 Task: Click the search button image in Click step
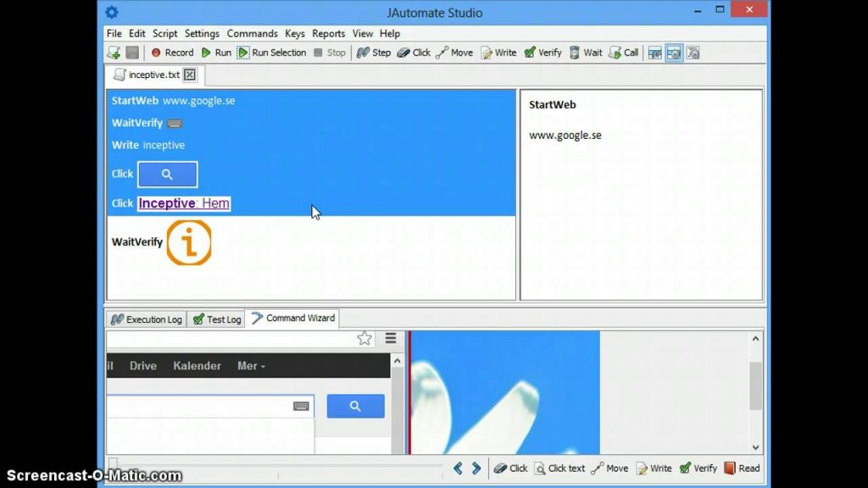168,175
